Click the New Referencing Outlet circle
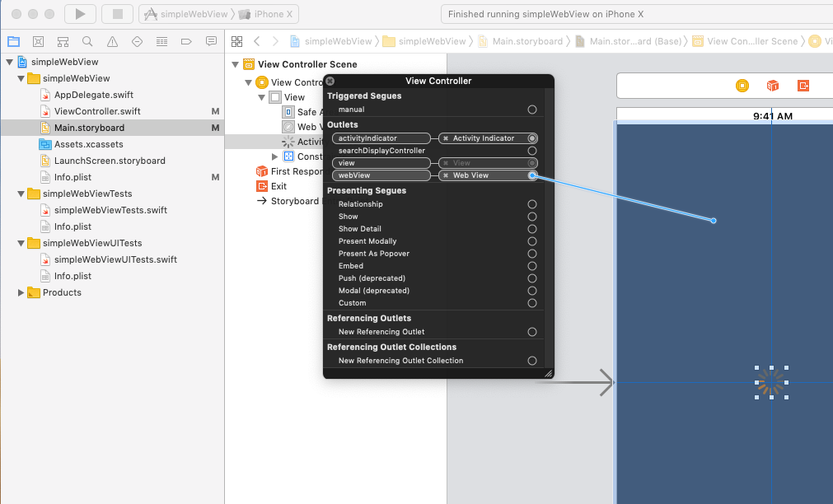Image resolution: width=833 pixels, height=504 pixels. click(x=532, y=332)
